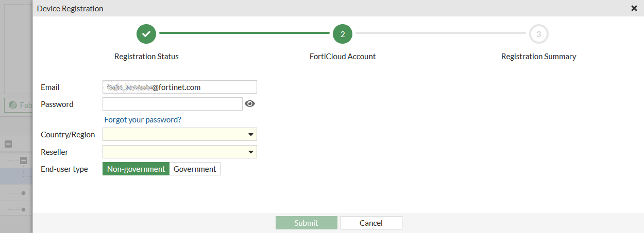The width and height of the screenshot is (644, 233).
Task: Click the partially hidden Fab button icon
Action: (12, 105)
